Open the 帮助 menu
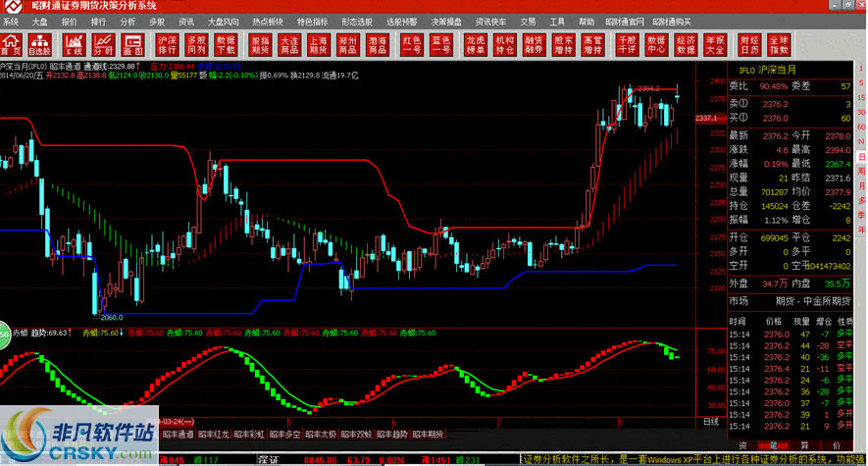The width and height of the screenshot is (868, 466). click(587, 23)
